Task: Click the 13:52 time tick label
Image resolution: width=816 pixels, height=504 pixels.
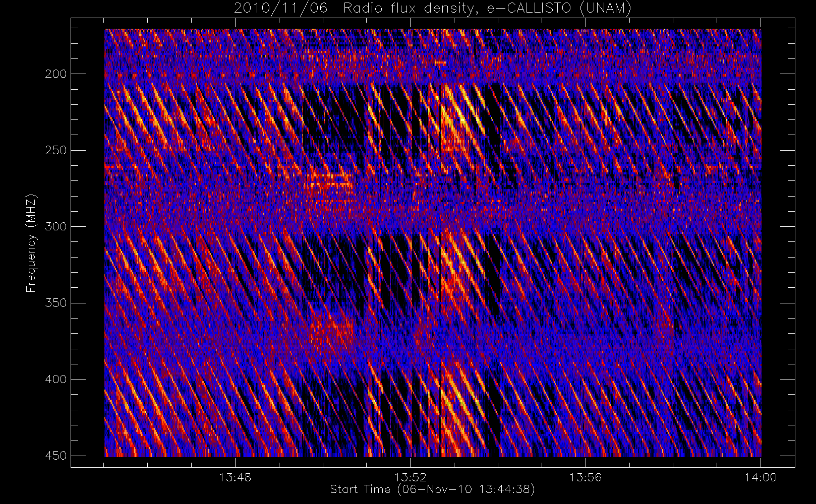Action: tap(411, 477)
